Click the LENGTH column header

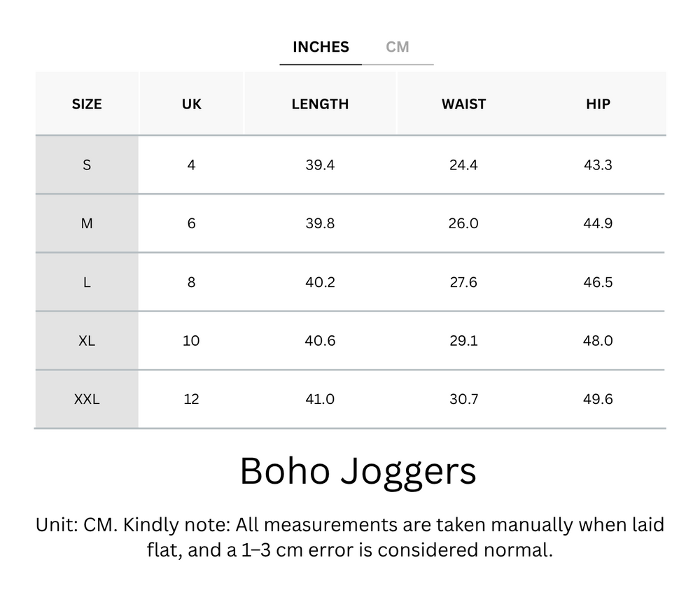click(x=320, y=104)
